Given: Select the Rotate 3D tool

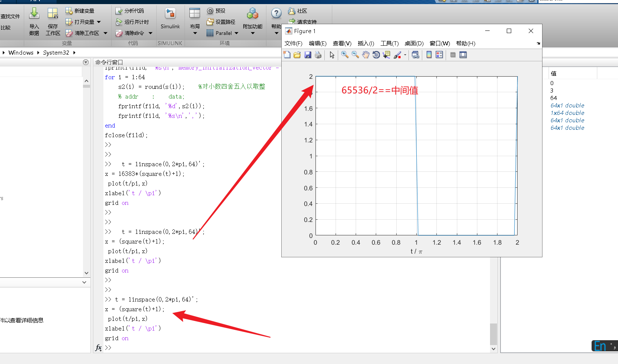Looking at the screenshot, I should (376, 55).
